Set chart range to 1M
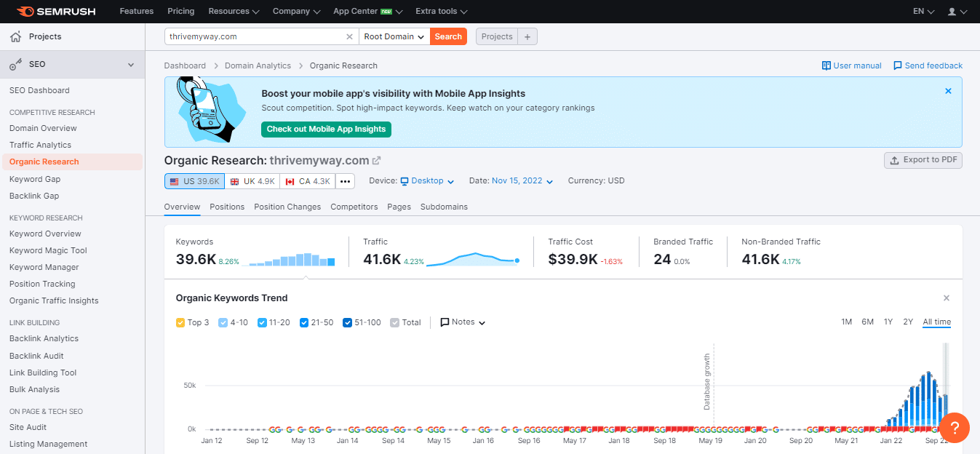980x454 pixels. (847, 322)
